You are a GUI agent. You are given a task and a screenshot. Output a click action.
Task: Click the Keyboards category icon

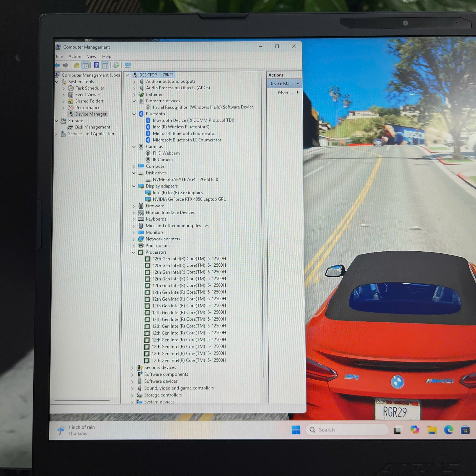click(141, 219)
